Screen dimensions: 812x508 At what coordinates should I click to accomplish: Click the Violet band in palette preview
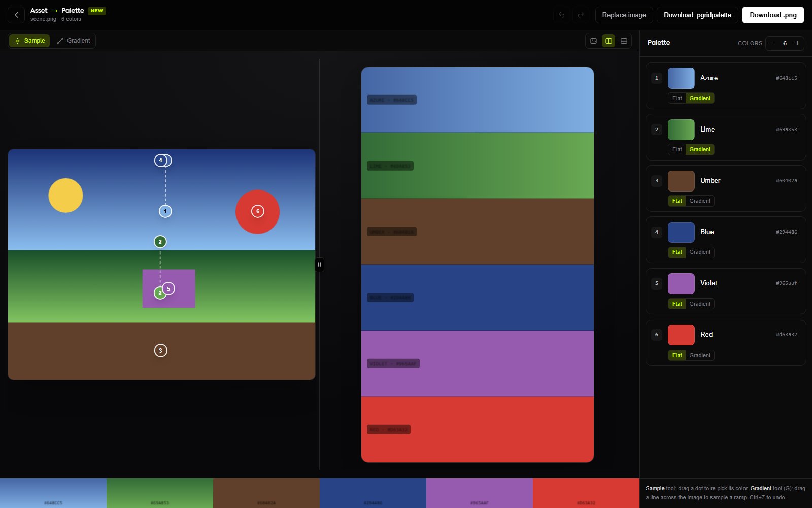[x=478, y=364]
